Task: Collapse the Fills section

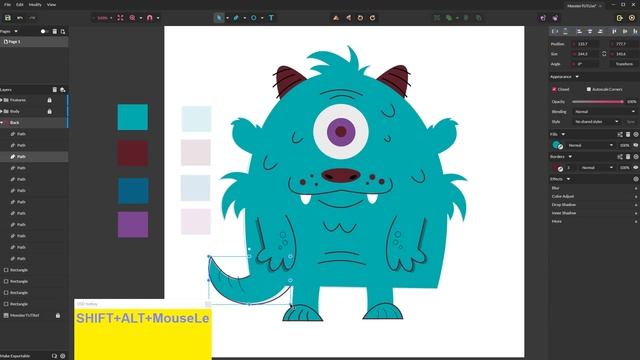Action: click(x=563, y=134)
